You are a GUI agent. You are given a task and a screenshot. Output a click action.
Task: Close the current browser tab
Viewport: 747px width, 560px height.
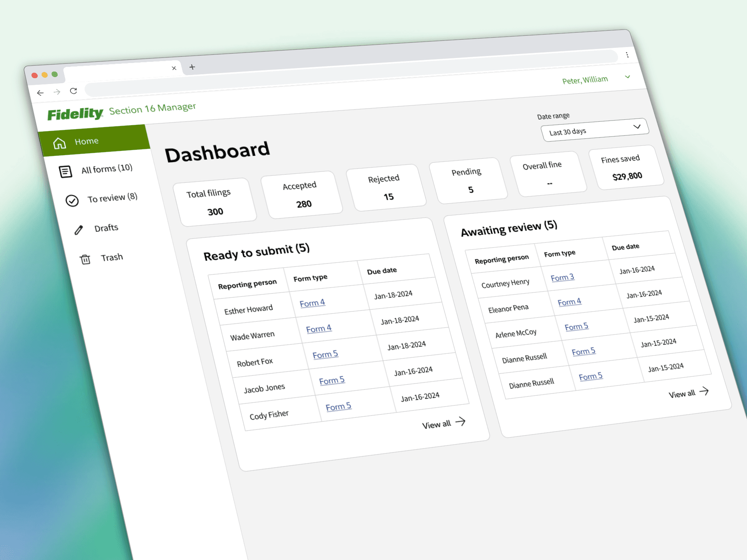pos(174,68)
